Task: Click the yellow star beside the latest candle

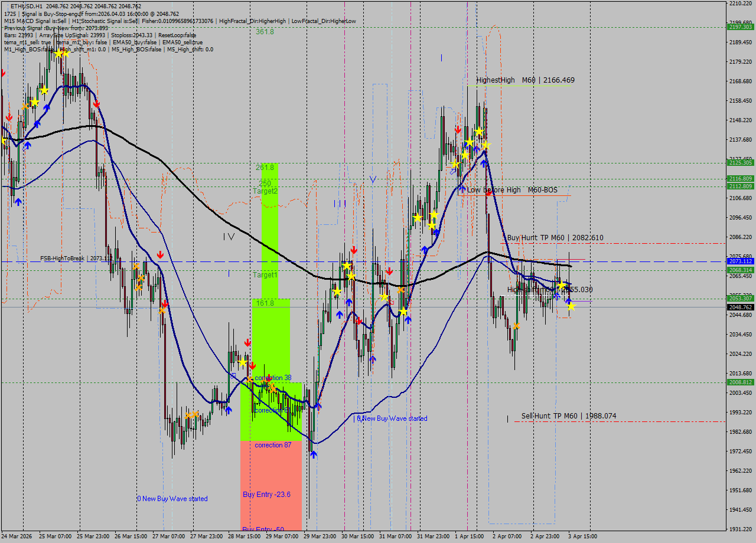Action: pyautogui.click(x=571, y=306)
